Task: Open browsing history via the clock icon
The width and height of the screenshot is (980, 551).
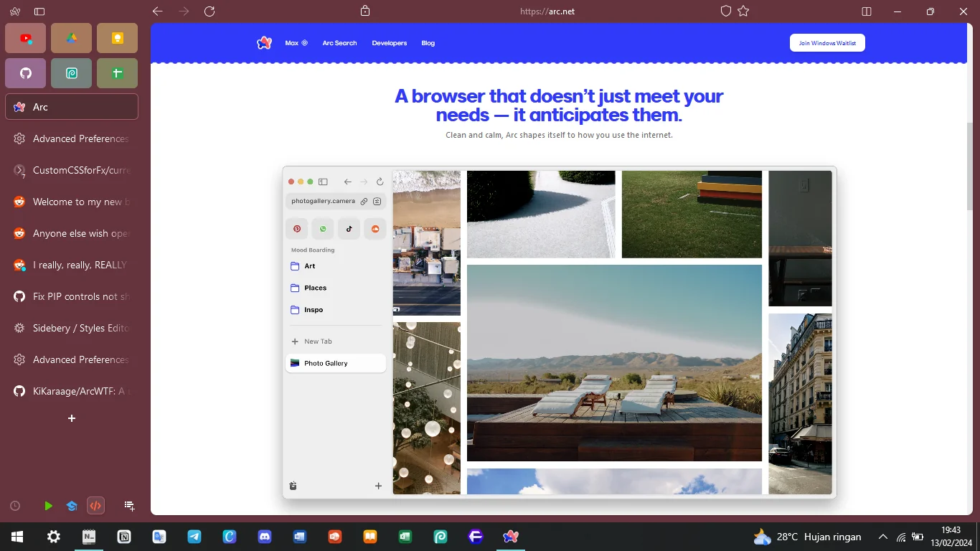Action: coord(14,506)
